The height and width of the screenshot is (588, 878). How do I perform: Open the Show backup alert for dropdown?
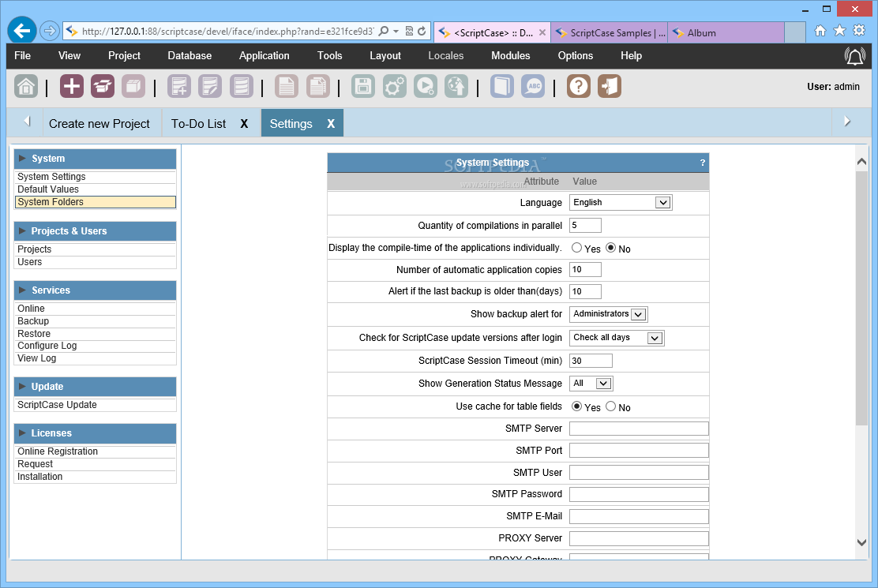tap(608, 314)
